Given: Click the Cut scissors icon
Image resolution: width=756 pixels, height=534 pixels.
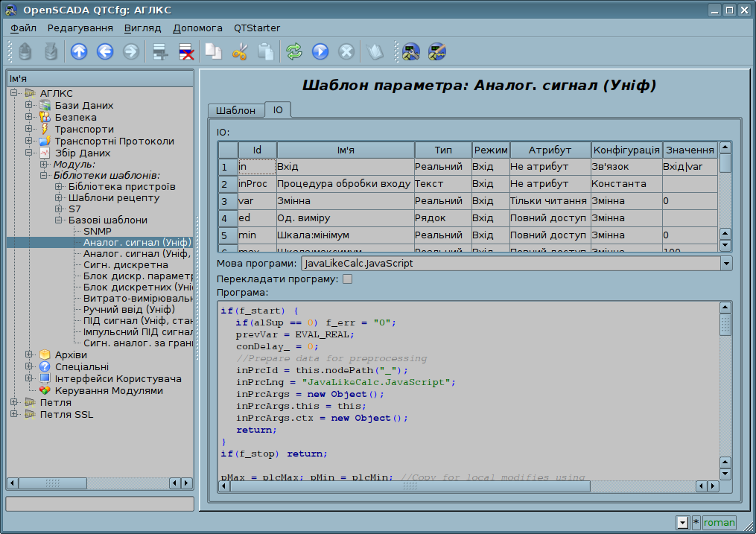Looking at the screenshot, I should pyautogui.click(x=240, y=51).
